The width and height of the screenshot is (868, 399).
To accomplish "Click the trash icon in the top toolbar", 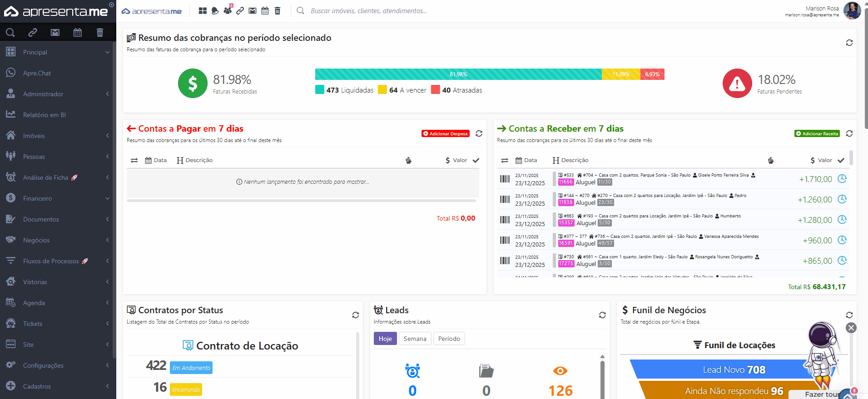I will pos(278,10).
